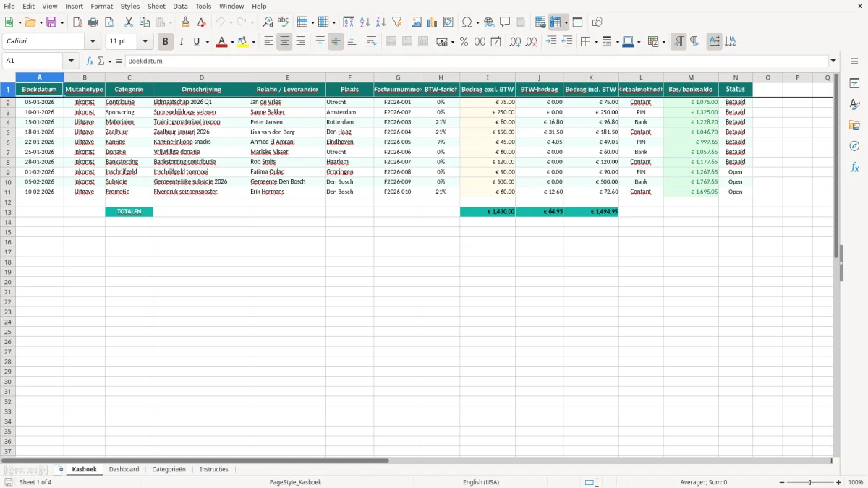Click the Save document icon

[x=51, y=22]
